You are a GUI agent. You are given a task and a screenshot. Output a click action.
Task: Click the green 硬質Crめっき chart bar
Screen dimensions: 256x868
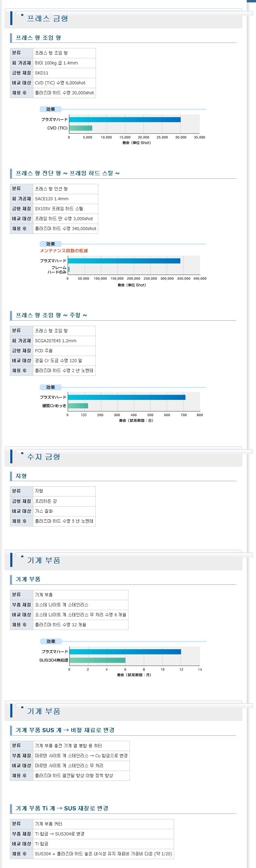coord(78,406)
